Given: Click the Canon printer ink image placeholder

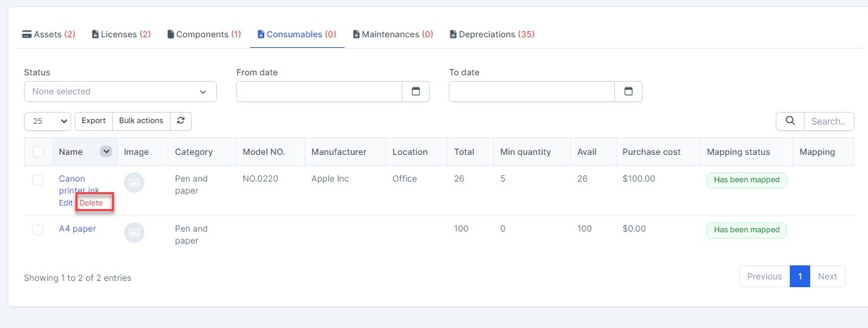Looking at the screenshot, I should [134, 183].
